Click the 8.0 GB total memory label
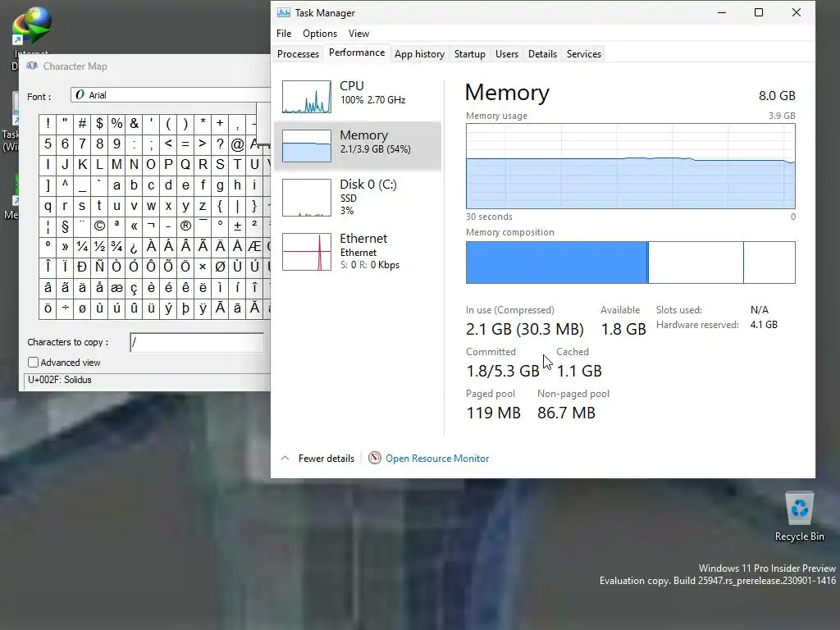The height and width of the screenshot is (630, 840). [x=777, y=96]
